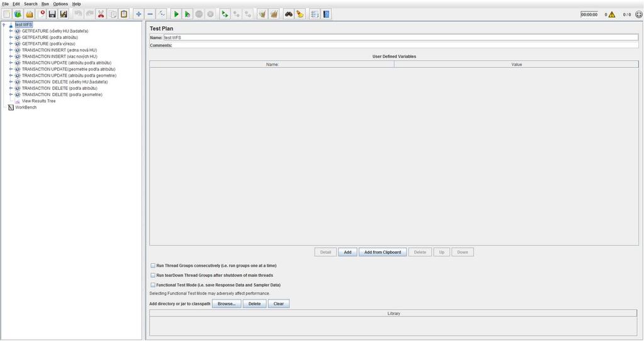Open Function Helper dialog icon
Viewport: 644px width, 341px height.
point(314,14)
